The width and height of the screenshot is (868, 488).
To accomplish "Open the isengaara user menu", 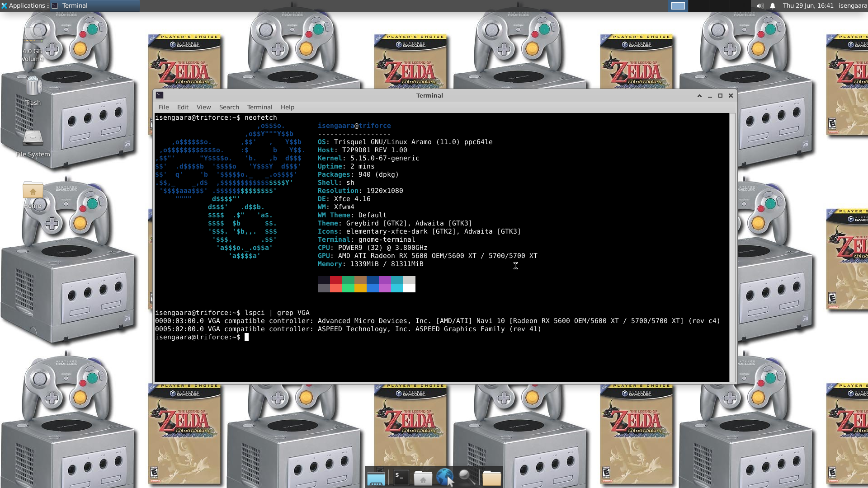I will [853, 5].
